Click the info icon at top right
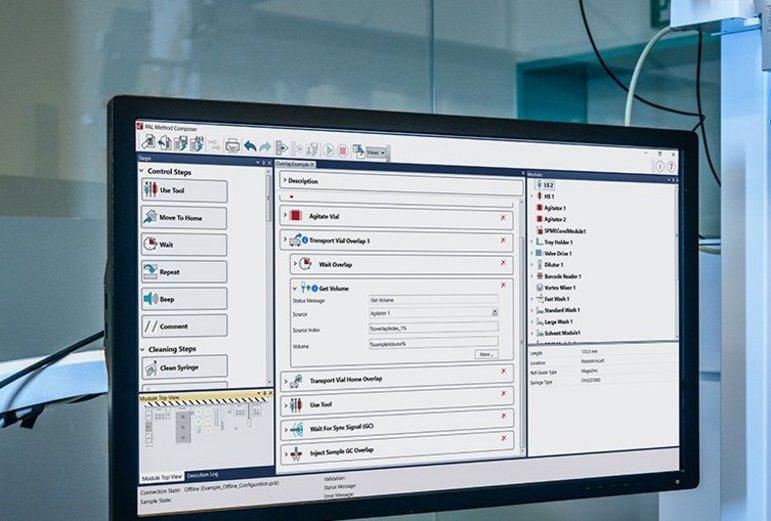Screen dimensions: 771x521 660,166
